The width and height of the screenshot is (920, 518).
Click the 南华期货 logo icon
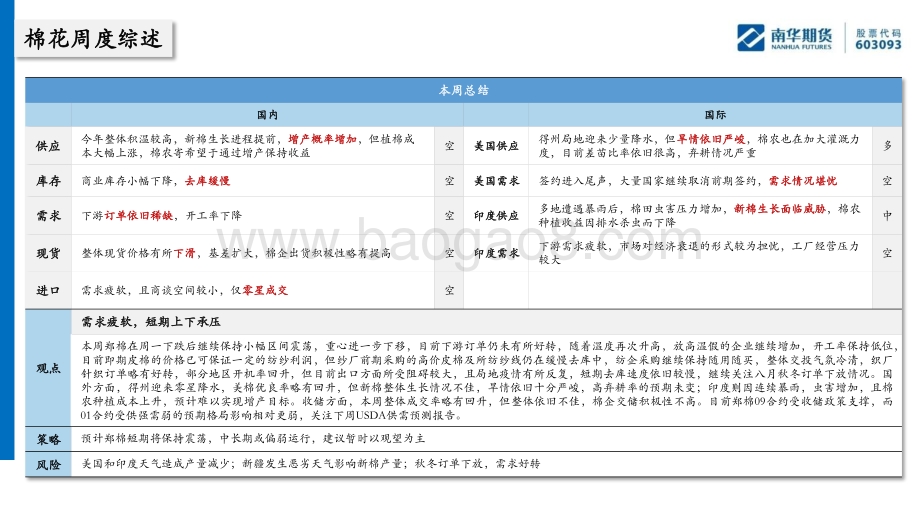pyautogui.click(x=750, y=38)
